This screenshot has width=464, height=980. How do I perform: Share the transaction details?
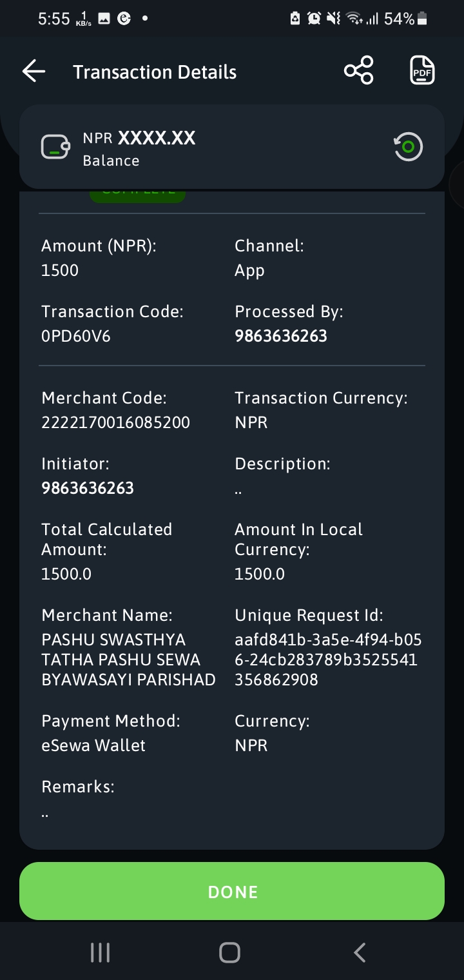(359, 70)
